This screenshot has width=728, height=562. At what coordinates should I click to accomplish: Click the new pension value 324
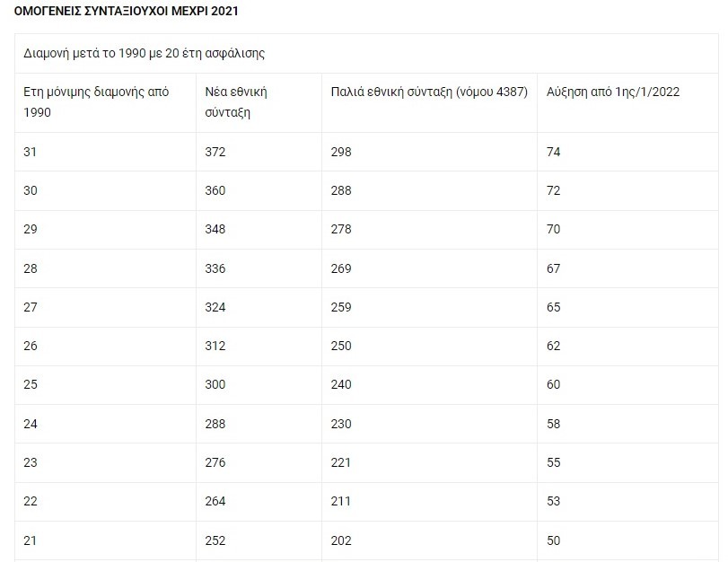pyautogui.click(x=215, y=307)
